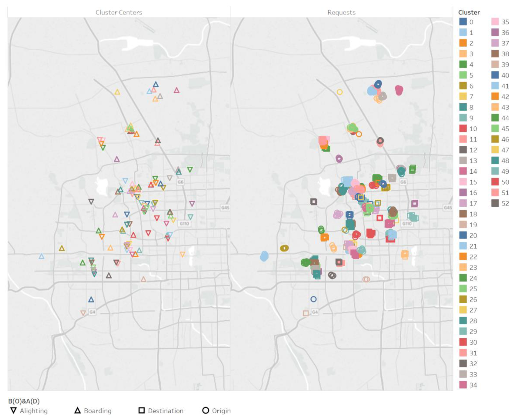
Task: Click the G110 road label in left map
Action: tap(184, 223)
